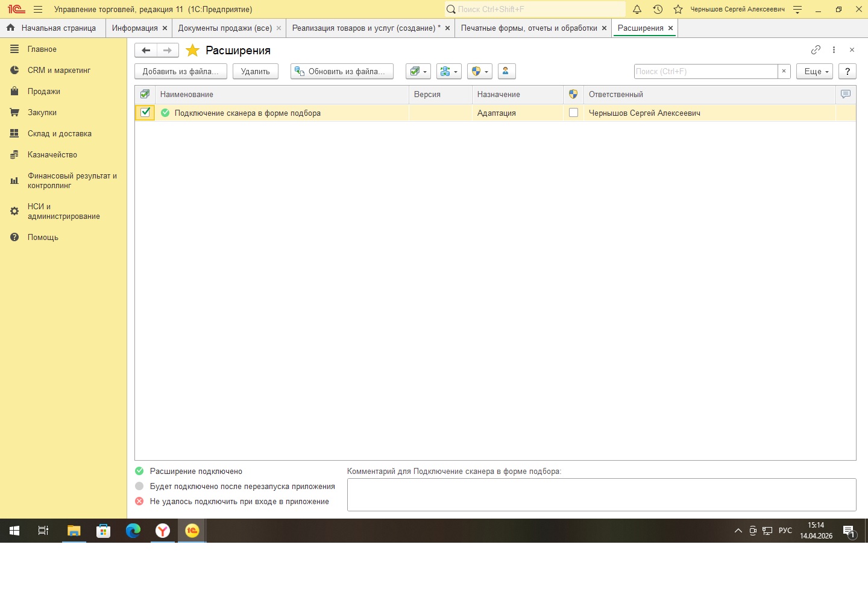The height and width of the screenshot is (603, 868).
Task: Open the Windows notification center icon
Action: click(x=849, y=531)
